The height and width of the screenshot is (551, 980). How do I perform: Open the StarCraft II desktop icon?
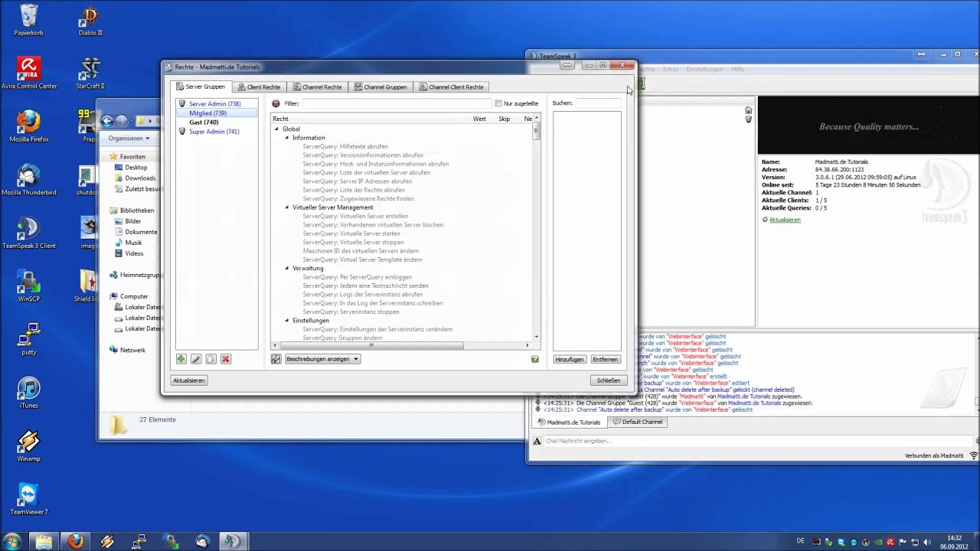point(90,73)
